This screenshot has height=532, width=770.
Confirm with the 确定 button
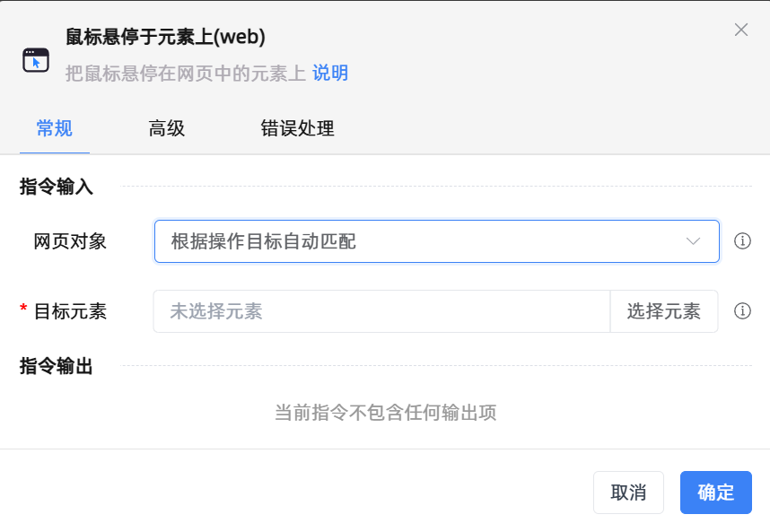point(715,493)
